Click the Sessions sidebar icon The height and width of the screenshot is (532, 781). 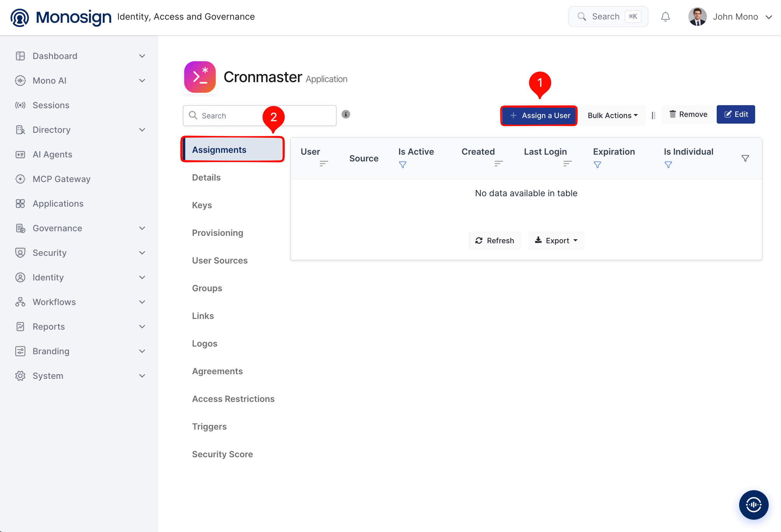pos(20,105)
